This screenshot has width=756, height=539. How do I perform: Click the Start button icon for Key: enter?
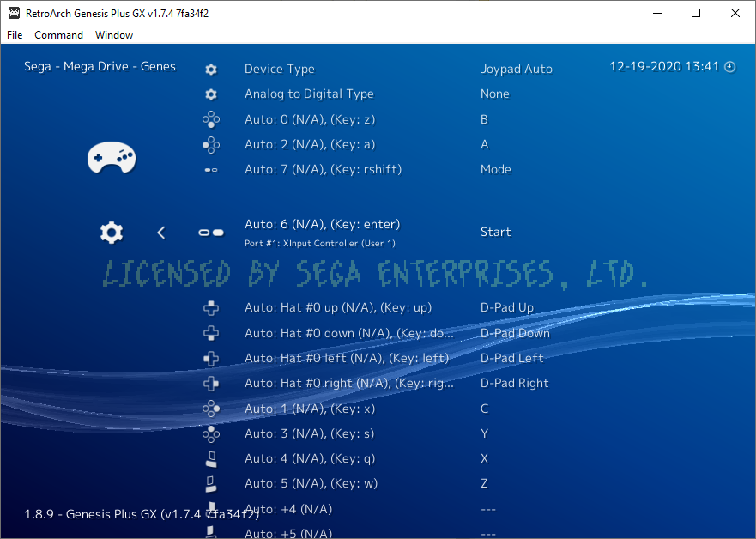(211, 233)
